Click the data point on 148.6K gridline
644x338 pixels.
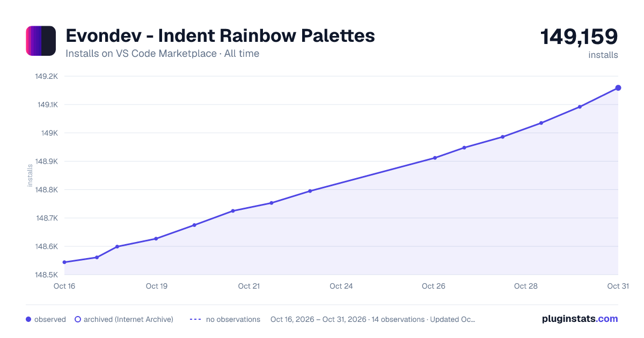[117, 247]
